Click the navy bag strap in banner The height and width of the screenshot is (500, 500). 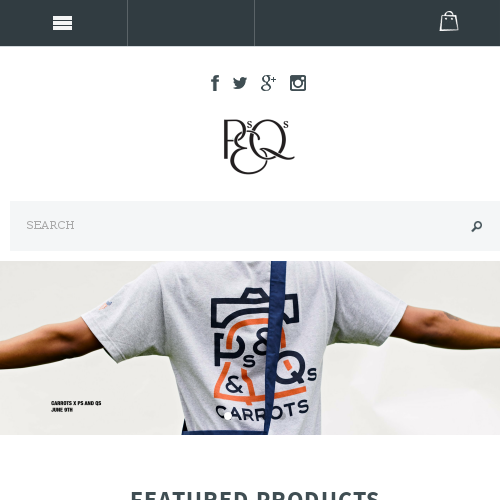(275, 348)
